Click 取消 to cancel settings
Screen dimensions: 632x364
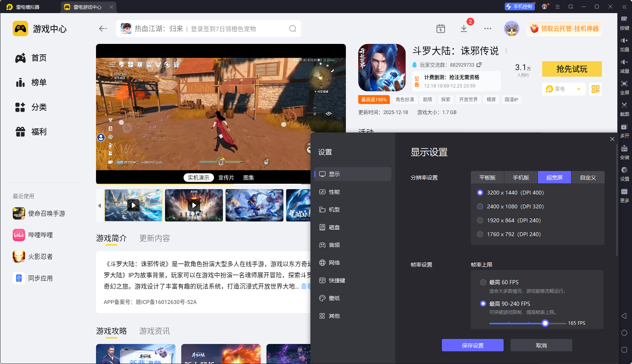pos(541,345)
